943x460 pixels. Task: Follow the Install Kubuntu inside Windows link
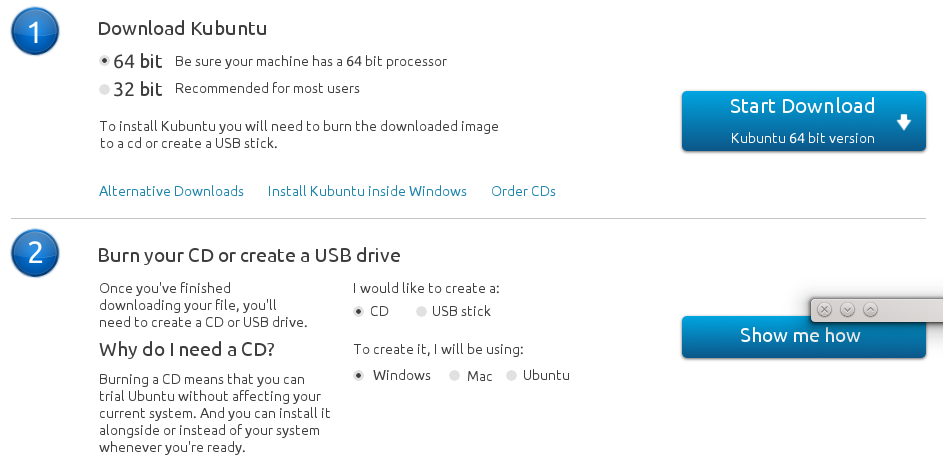click(367, 191)
